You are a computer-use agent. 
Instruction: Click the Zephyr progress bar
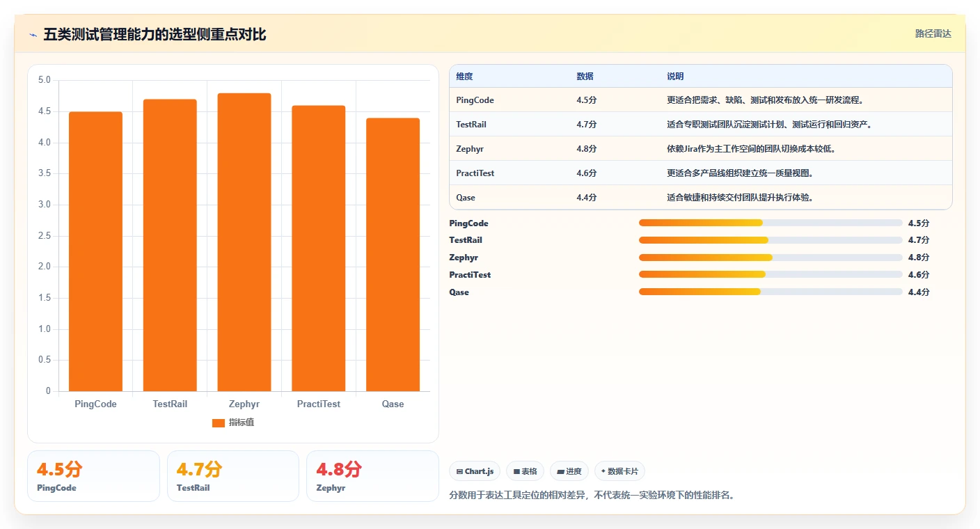point(770,258)
